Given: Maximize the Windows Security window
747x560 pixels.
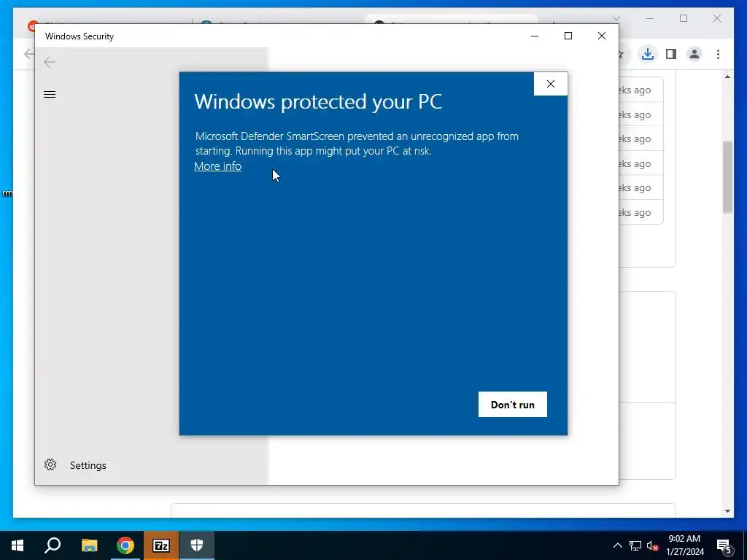Looking at the screenshot, I should tap(568, 36).
